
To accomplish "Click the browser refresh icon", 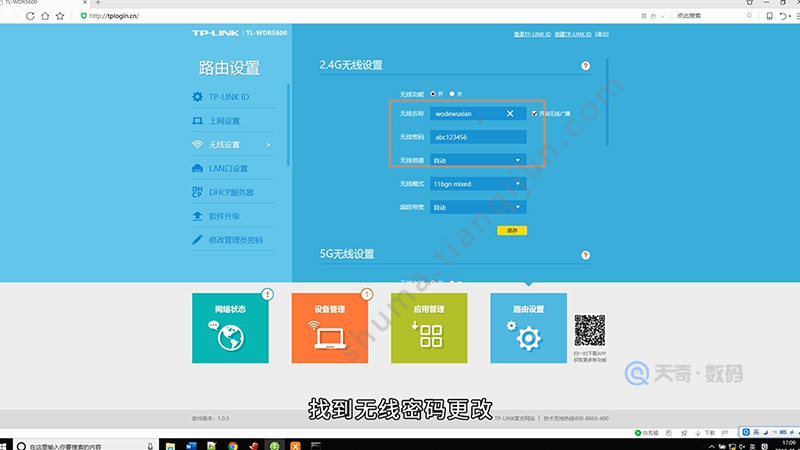I will (x=30, y=16).
